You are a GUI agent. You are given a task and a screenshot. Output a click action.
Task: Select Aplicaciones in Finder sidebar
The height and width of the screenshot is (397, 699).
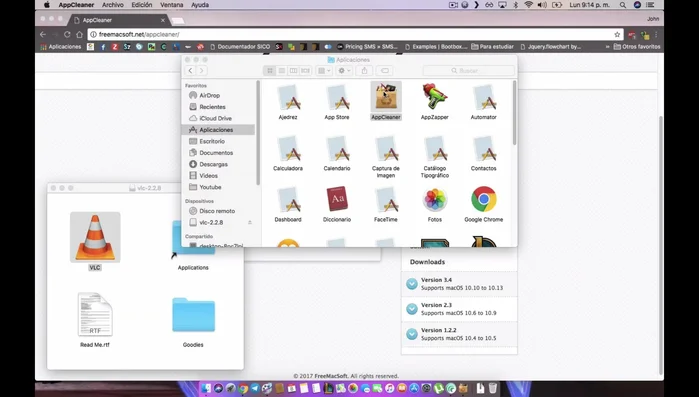218,130
